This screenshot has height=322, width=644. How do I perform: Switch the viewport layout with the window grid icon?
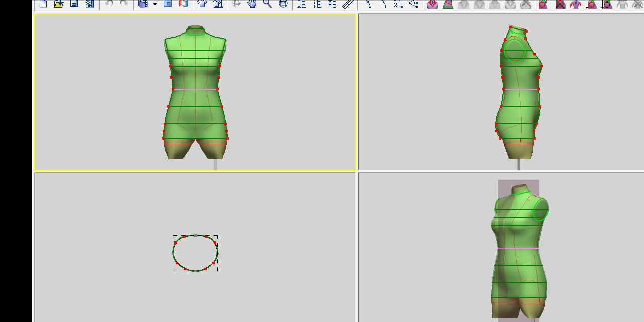pos(168,4)
